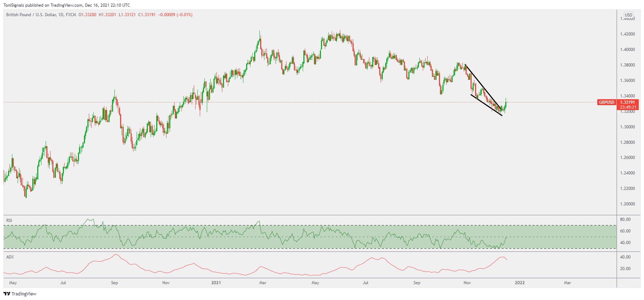Click the 1.40000 price axis label
This screenshot has width=644, height=300.
pos(627,50)
